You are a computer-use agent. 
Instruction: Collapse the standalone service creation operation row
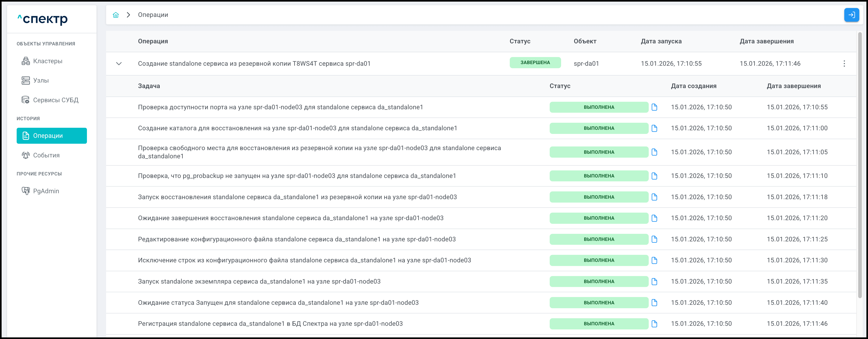click(119, 64)
